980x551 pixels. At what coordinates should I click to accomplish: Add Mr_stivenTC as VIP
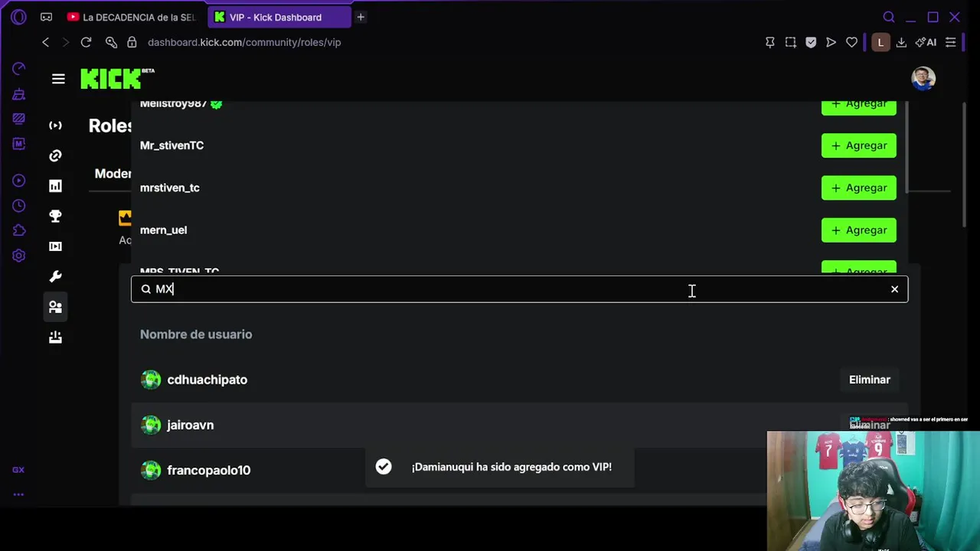click(858, 145)
